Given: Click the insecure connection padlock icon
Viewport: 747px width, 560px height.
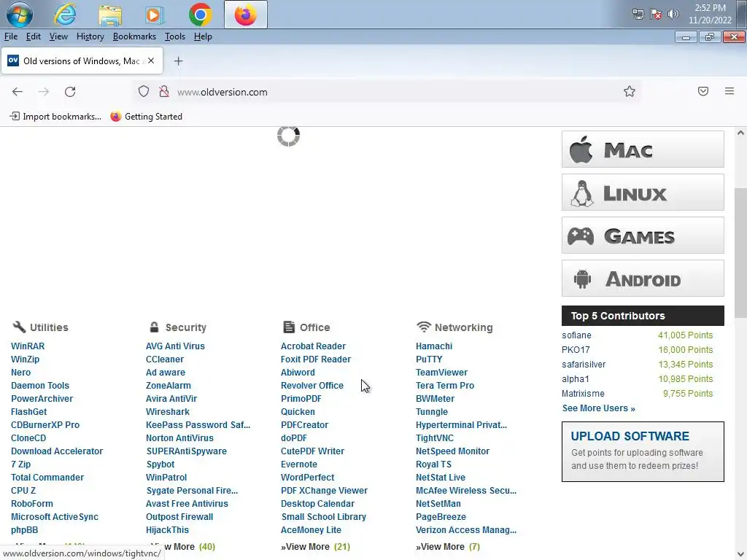Looking at the screenshot, I should [x=164, y=91].
